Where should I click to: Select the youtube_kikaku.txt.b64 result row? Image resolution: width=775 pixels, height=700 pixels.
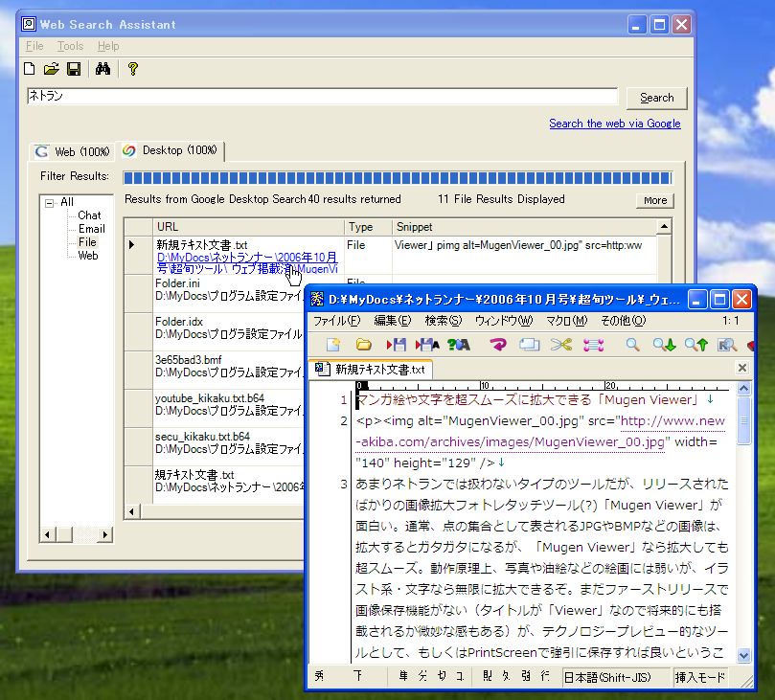click(215, 408)
